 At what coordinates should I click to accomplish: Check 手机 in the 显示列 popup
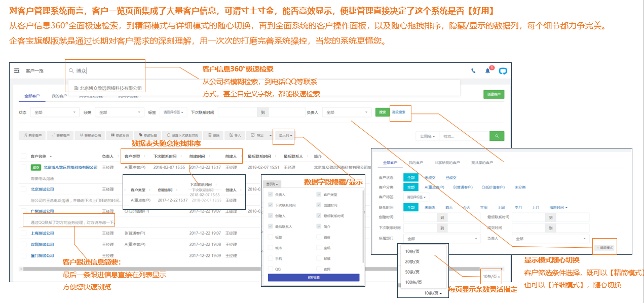point(271,258)
